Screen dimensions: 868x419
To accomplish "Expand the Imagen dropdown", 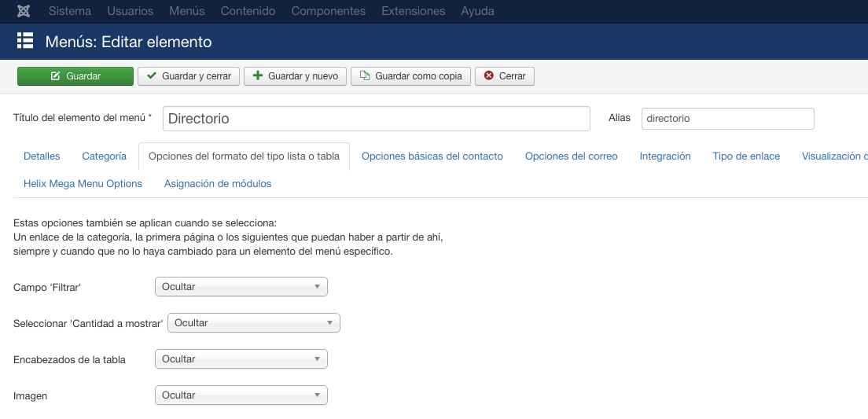I will click(x=241, y=395).
